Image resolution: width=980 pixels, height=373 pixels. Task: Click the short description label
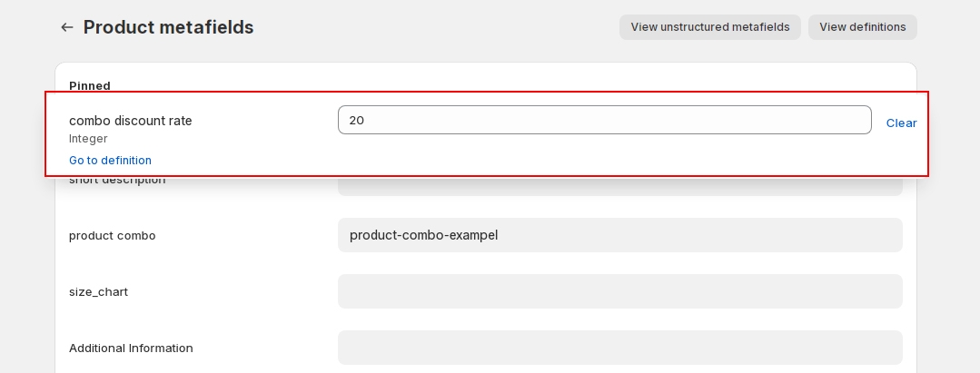pos(117,181)
